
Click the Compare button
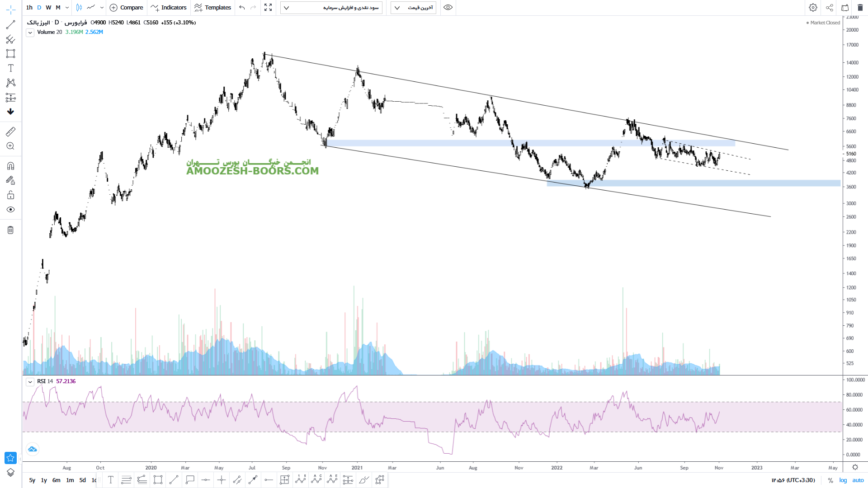tap(127, 8)
